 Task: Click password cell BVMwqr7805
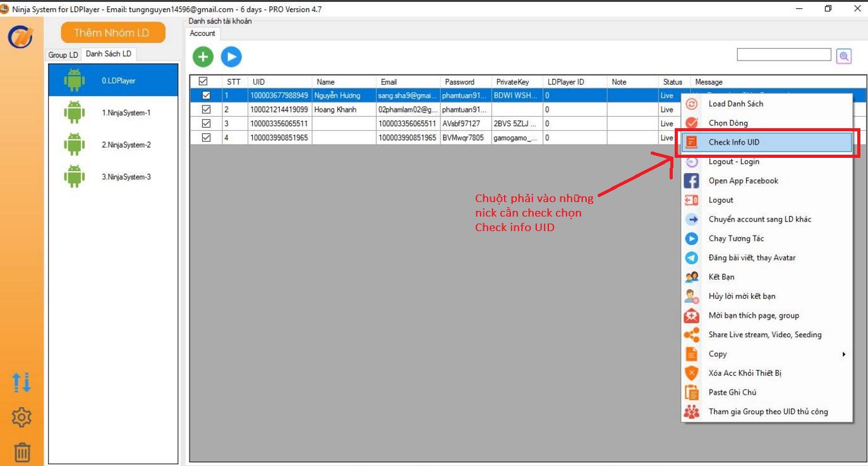[x=466, y=138]
